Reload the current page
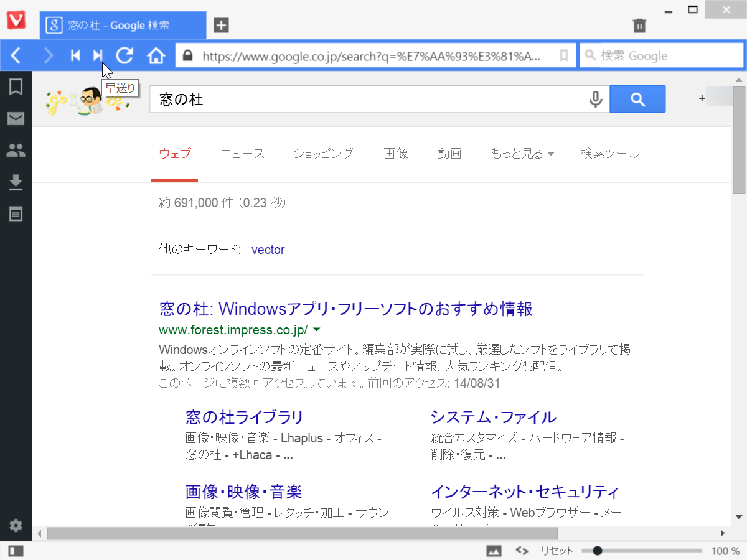The image size is (747, 560). [125, 55]
